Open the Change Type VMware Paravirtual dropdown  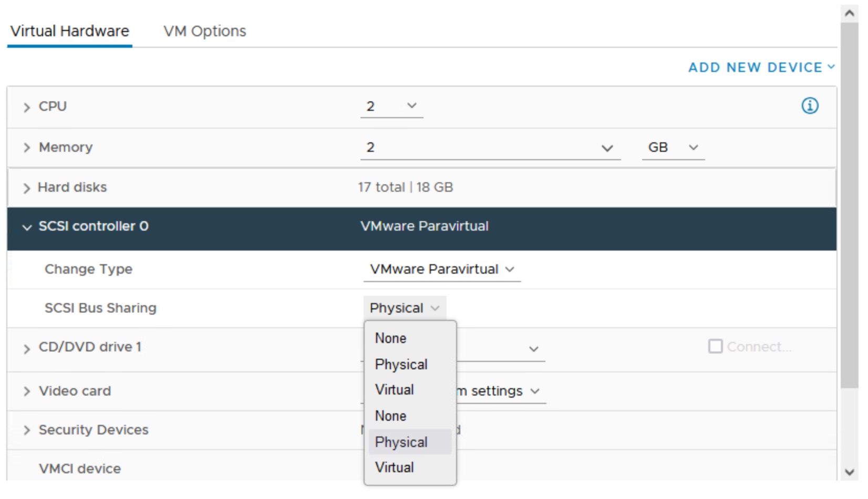[441, 269]
